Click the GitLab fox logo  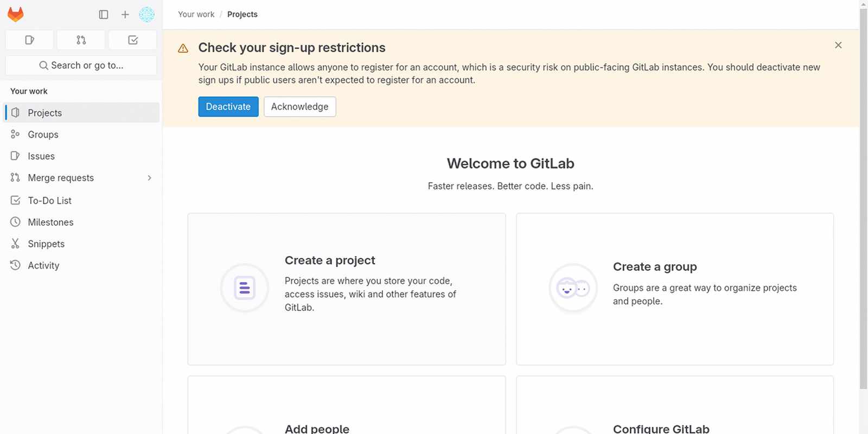(x=16, y=15)
